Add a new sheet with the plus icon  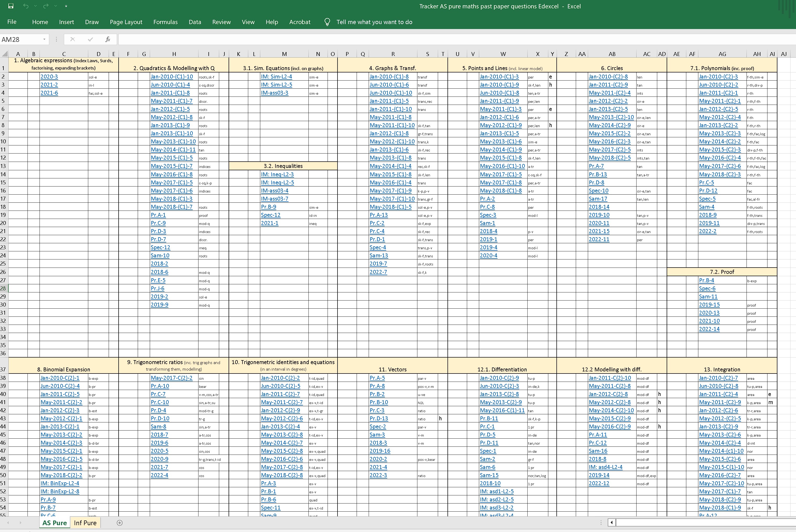(120, 523)
